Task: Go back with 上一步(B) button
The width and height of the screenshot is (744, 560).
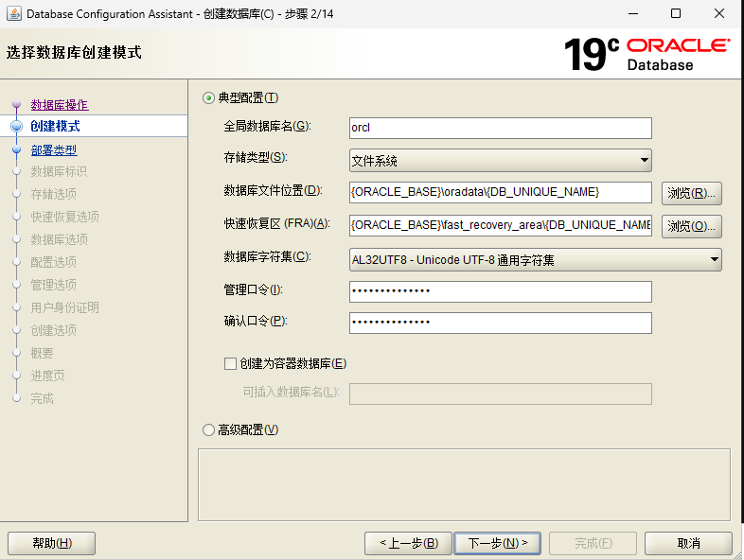Action: (408, 543)
